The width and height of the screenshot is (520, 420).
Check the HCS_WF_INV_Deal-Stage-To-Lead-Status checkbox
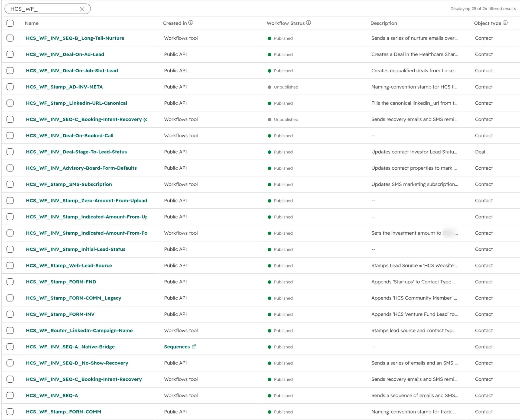[10, 152]
